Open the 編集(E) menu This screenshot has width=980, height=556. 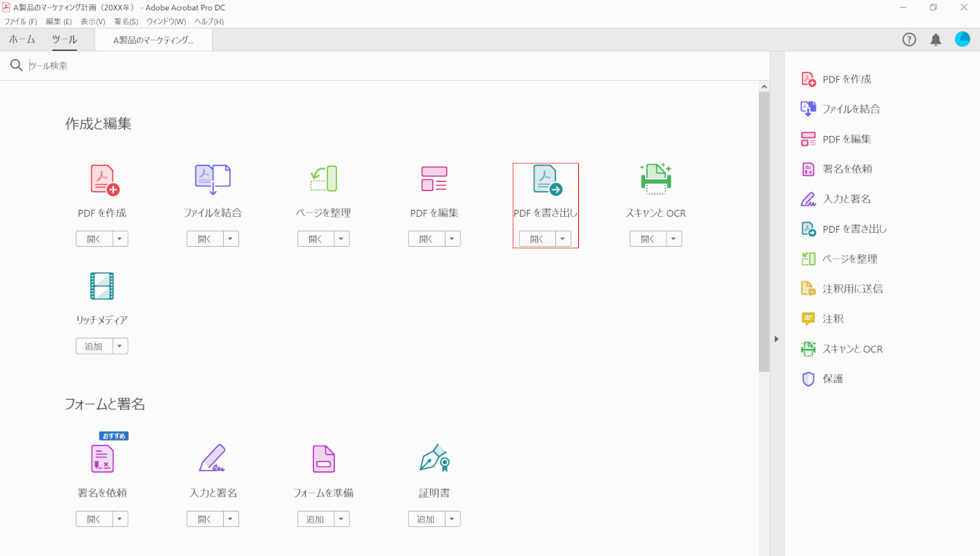58,22
